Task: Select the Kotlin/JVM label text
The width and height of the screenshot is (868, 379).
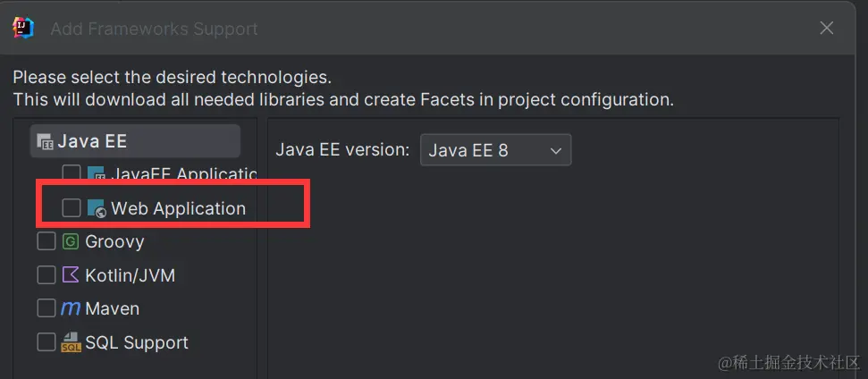Action: click(131, 275)
